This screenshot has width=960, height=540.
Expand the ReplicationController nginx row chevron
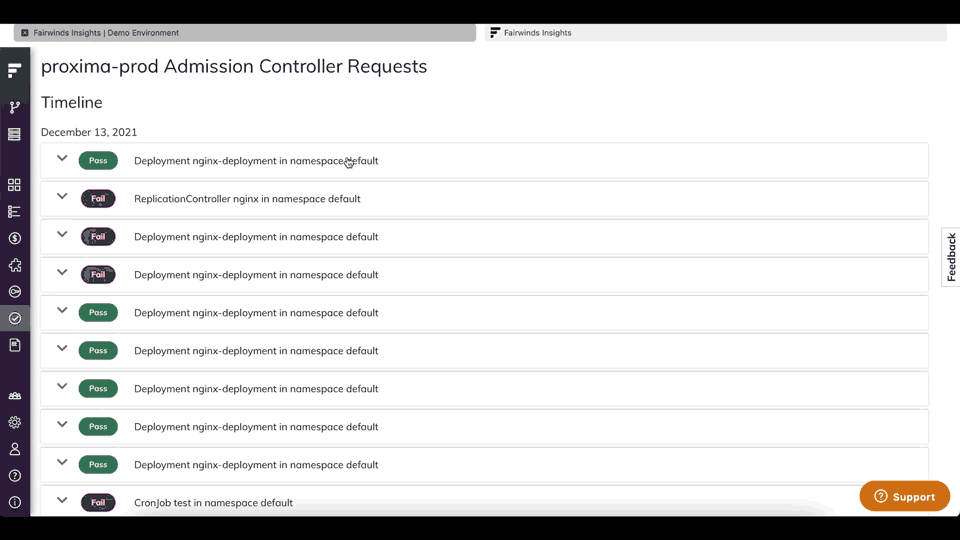tap(62, 197)
